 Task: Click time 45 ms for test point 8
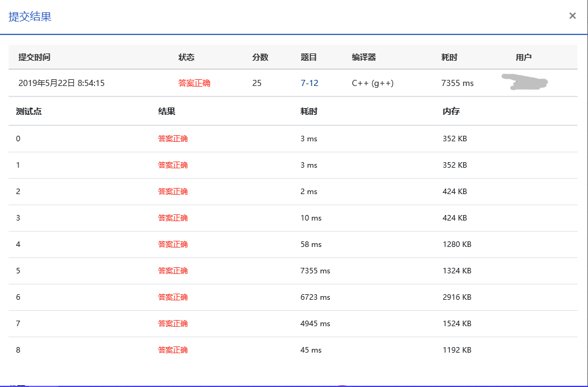click(311, 350)
